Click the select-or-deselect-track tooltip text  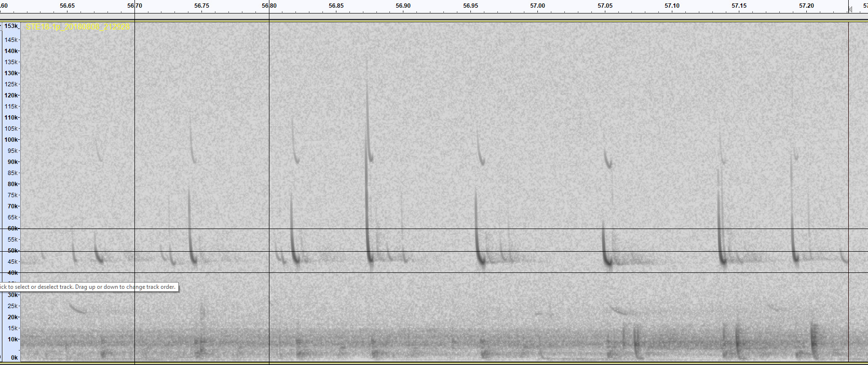point(88,287)
